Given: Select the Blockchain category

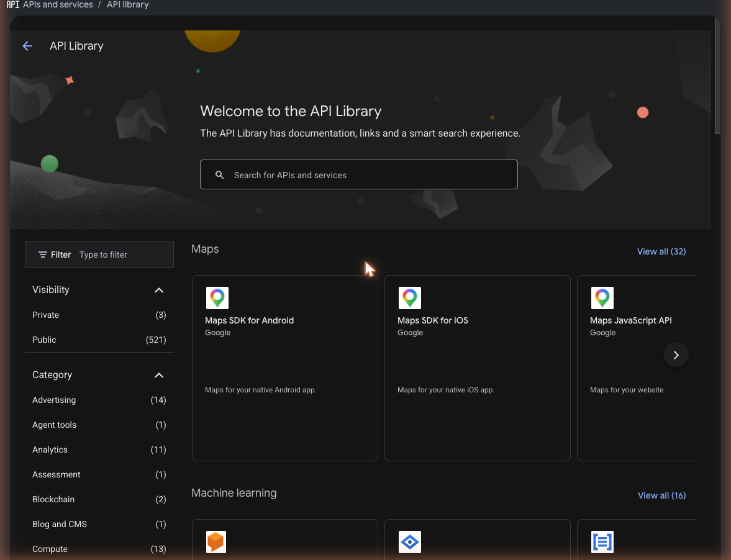Looking at the screenshot, I should [99, 499].
